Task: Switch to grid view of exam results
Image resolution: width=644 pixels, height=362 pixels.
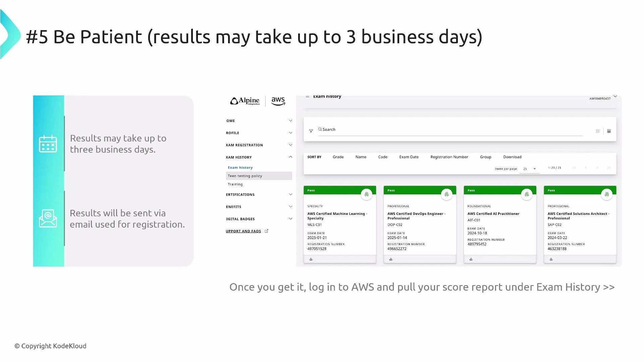Action: [x=597, y=131]
